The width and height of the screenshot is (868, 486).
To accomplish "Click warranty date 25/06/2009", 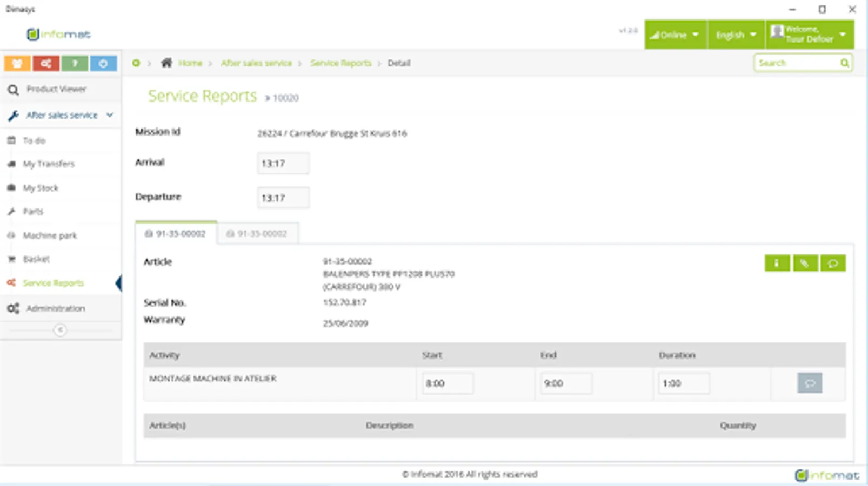I will [345, 323].
